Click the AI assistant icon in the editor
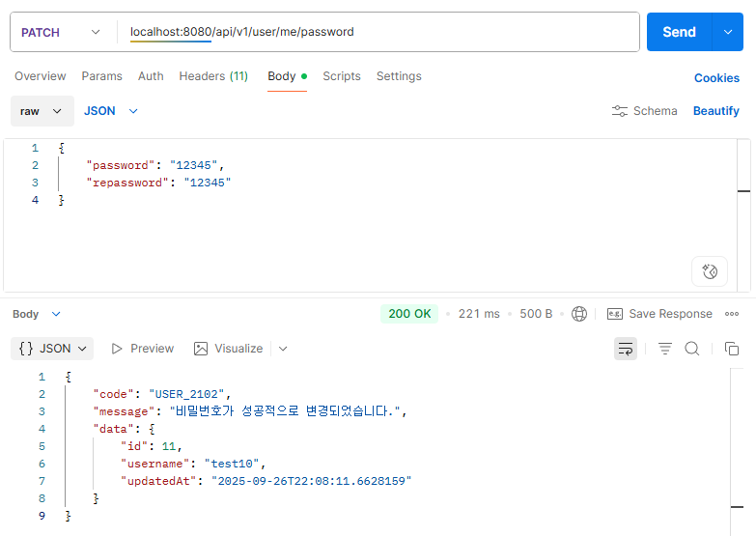756x536 pixels. click(710, 271)
